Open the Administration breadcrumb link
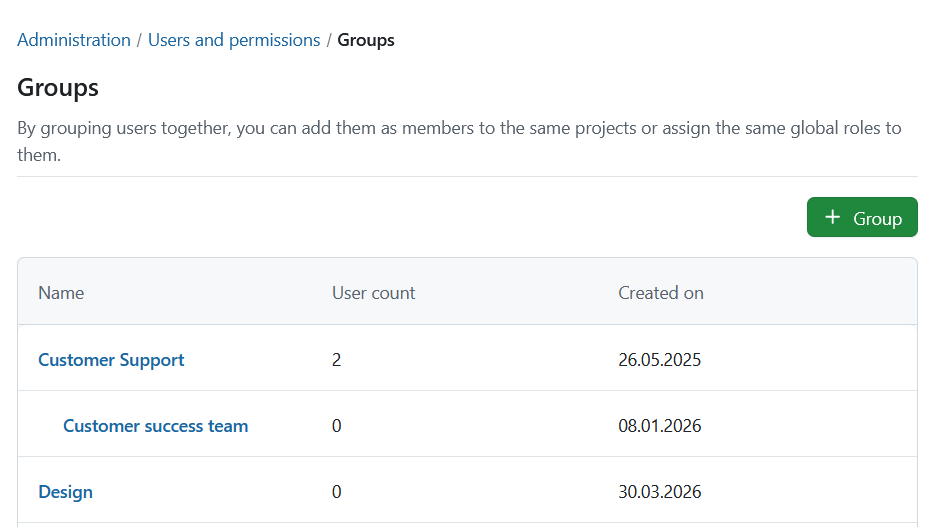The image size is (937, 527). [74, 40]
